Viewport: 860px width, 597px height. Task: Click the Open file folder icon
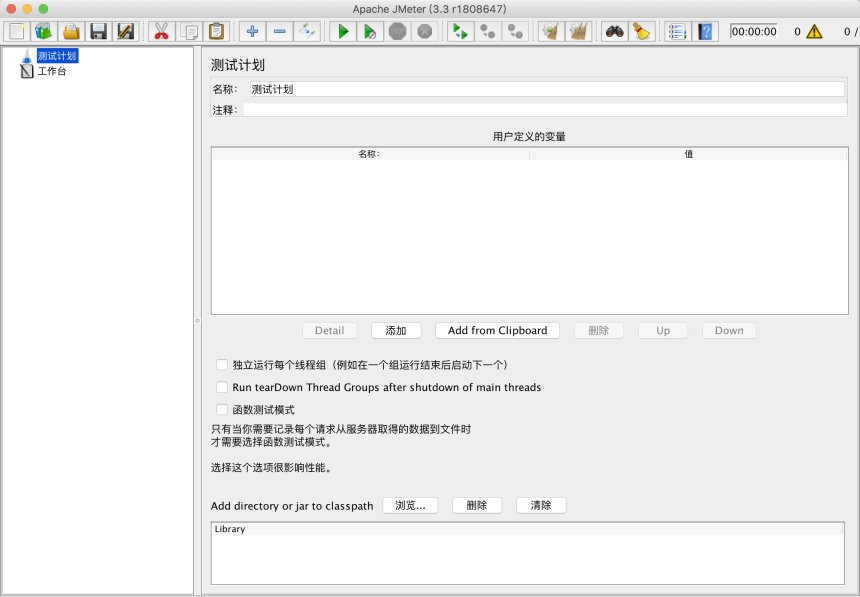click(x=71, y=31)
